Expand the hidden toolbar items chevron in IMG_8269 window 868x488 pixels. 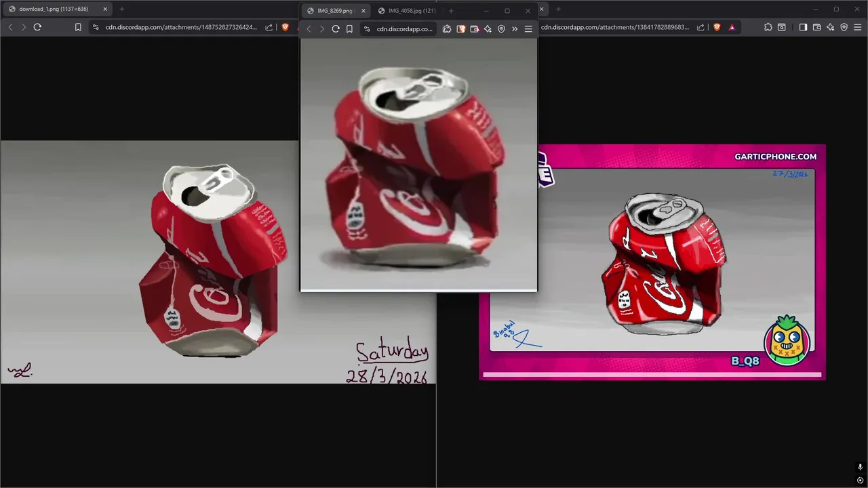(515, 29)
